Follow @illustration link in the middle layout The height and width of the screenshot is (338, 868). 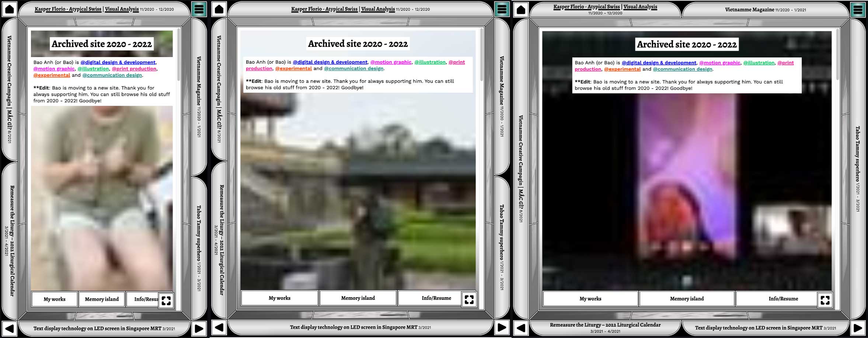tap(430, 62)
